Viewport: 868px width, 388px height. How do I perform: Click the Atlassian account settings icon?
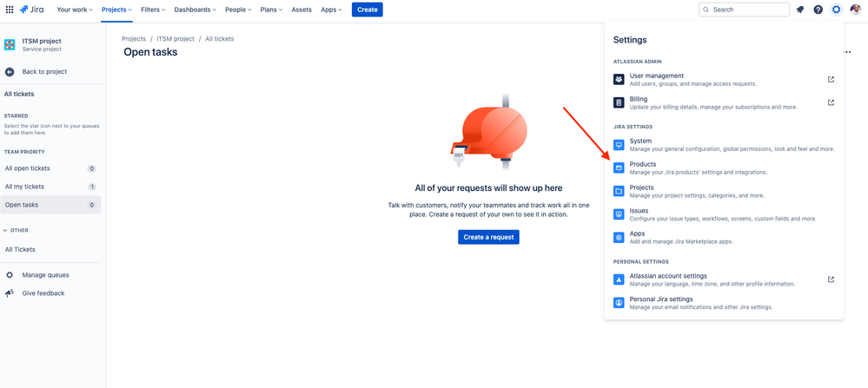point(619,279)
